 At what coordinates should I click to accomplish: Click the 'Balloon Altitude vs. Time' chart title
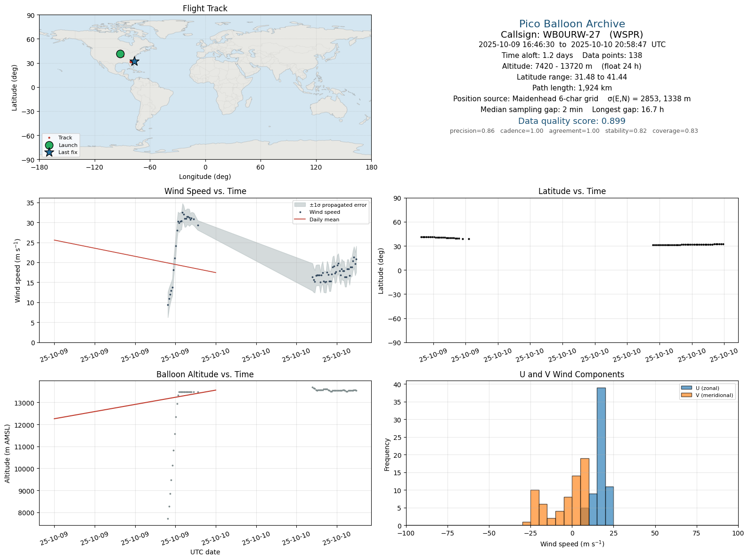tap(205, 374)
